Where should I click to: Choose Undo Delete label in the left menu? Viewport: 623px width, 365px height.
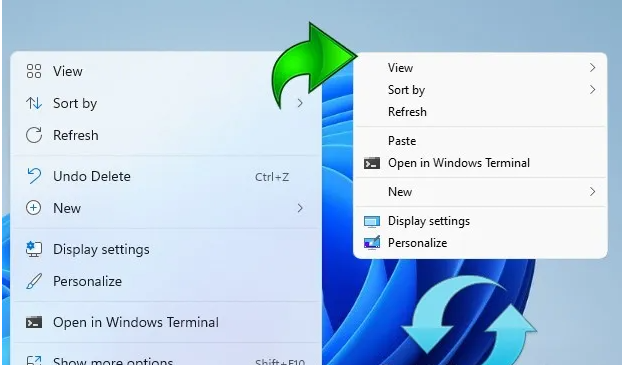[92, 176]
